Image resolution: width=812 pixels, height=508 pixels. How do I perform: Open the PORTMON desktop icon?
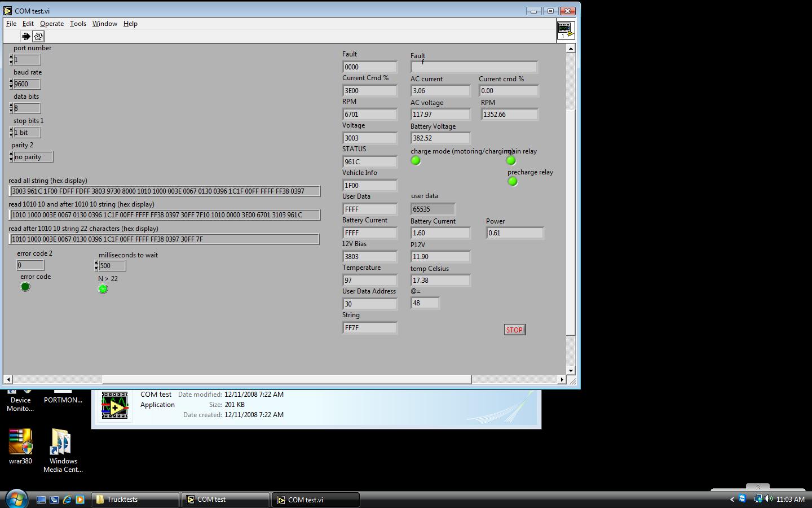tap(63, 397)
